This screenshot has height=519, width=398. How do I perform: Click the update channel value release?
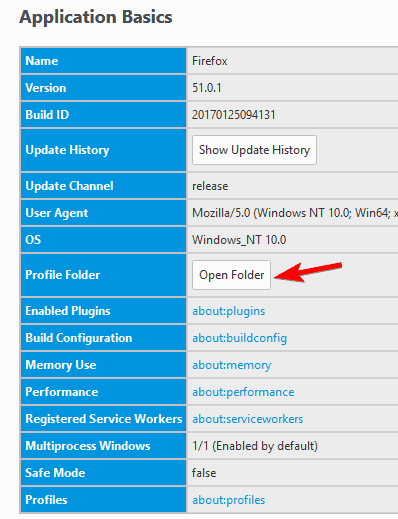click(x=210, y=186)
